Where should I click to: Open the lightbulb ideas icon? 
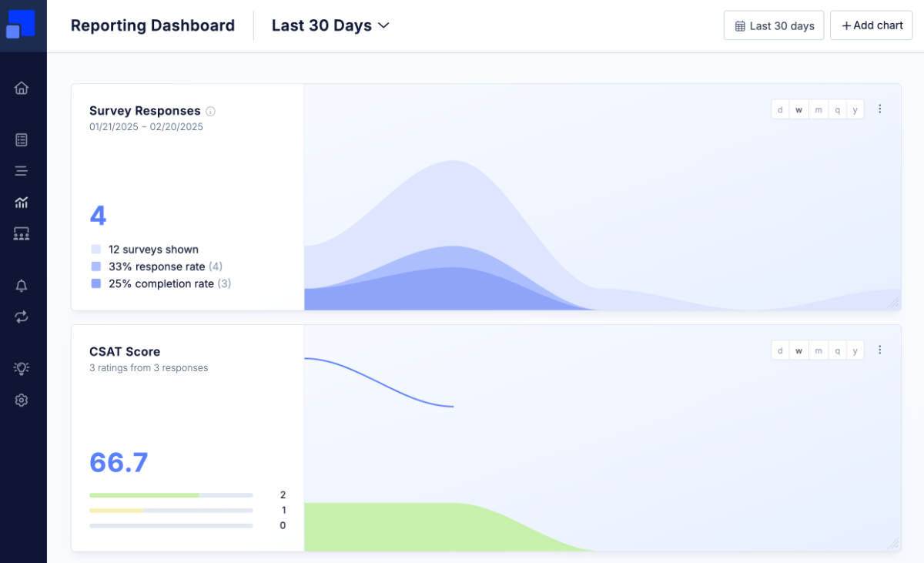[22, 368]
